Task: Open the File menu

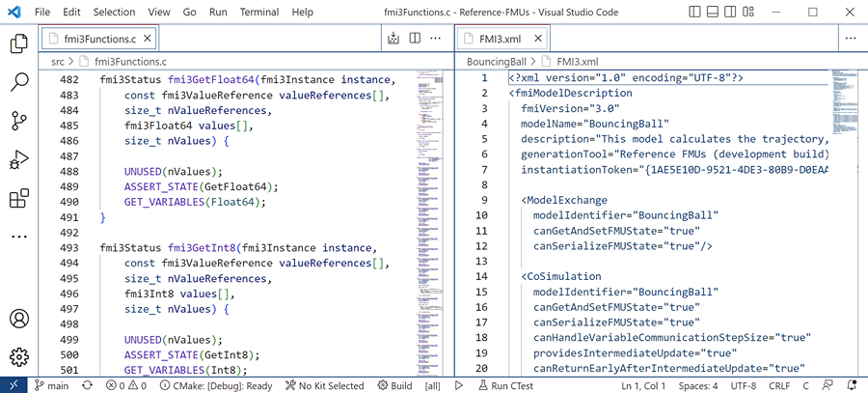Action: (42, 12)
